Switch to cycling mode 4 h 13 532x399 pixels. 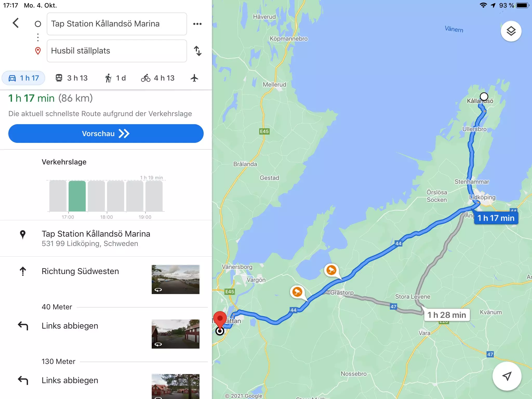tap(158, 78)
